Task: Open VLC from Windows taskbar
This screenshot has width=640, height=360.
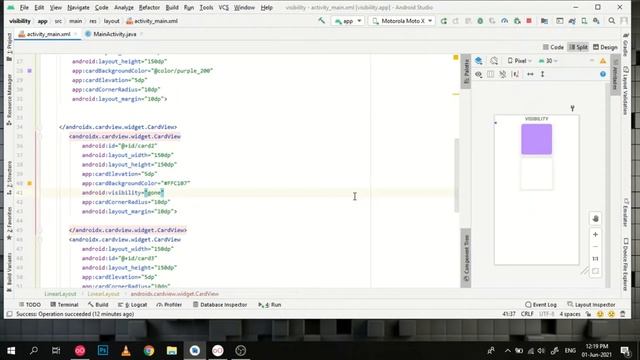Action: (126, 350)
